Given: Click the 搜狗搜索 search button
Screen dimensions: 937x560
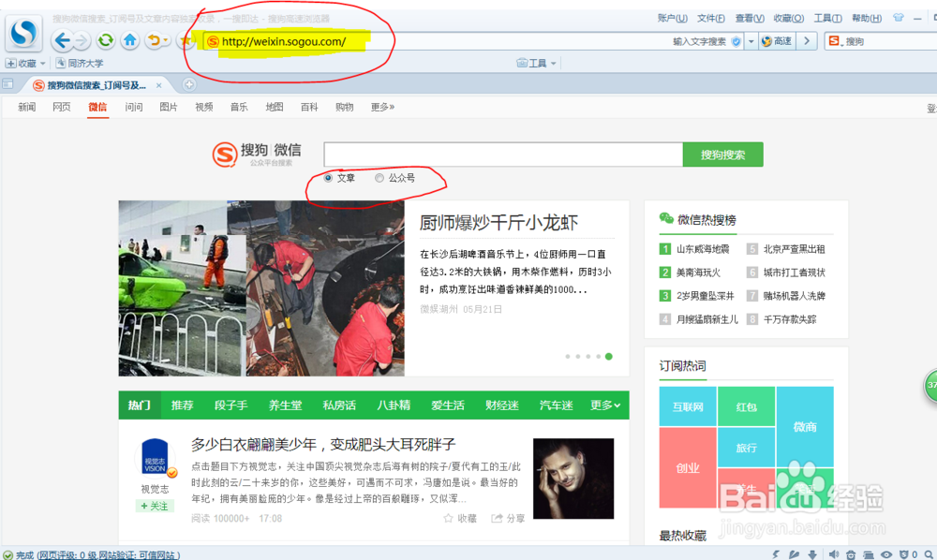Looking at the screenshot, I should click(x=723, y=155).
